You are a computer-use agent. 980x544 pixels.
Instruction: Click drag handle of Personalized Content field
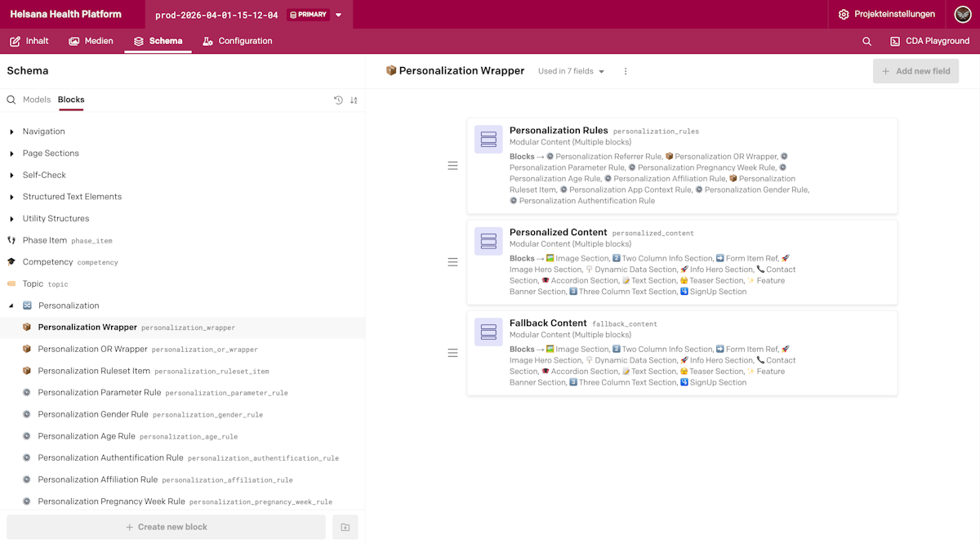tap(452, 262)
